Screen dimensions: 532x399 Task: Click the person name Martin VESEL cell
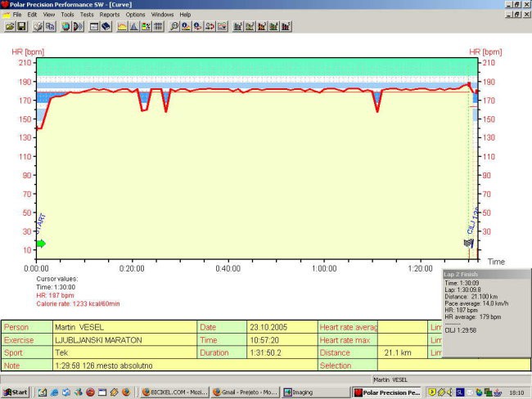(x=124, y=327)
